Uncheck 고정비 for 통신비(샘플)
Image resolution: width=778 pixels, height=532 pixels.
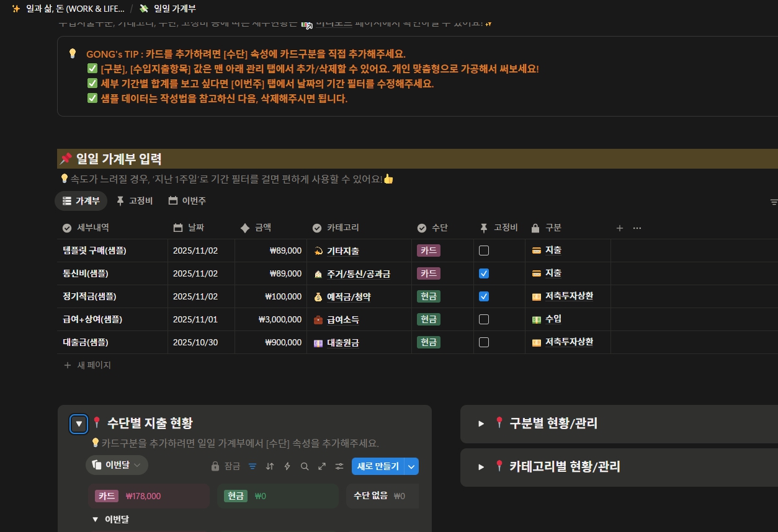tap(484, 273)
